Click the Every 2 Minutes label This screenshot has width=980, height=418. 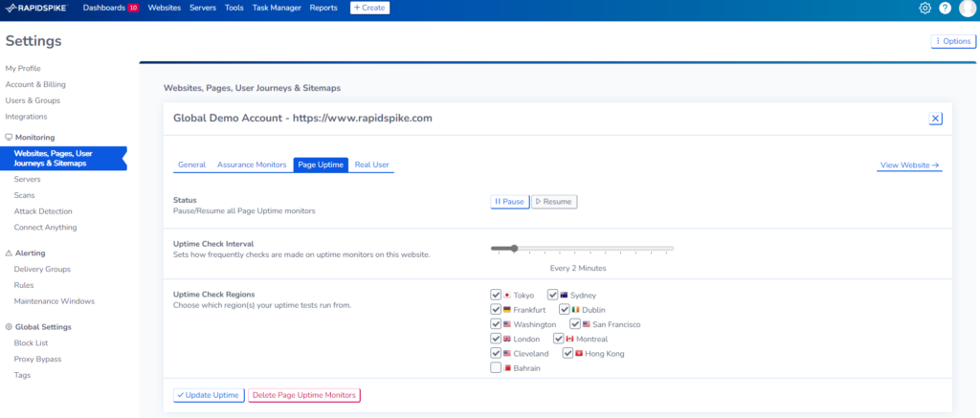(578, 268)
